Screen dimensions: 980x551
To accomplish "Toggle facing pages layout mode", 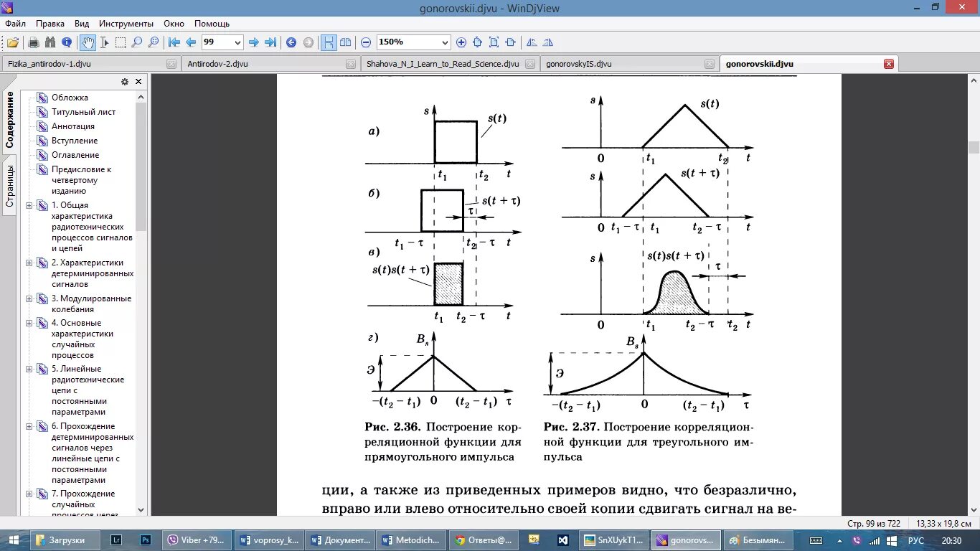I will click(x=346, y=42).
